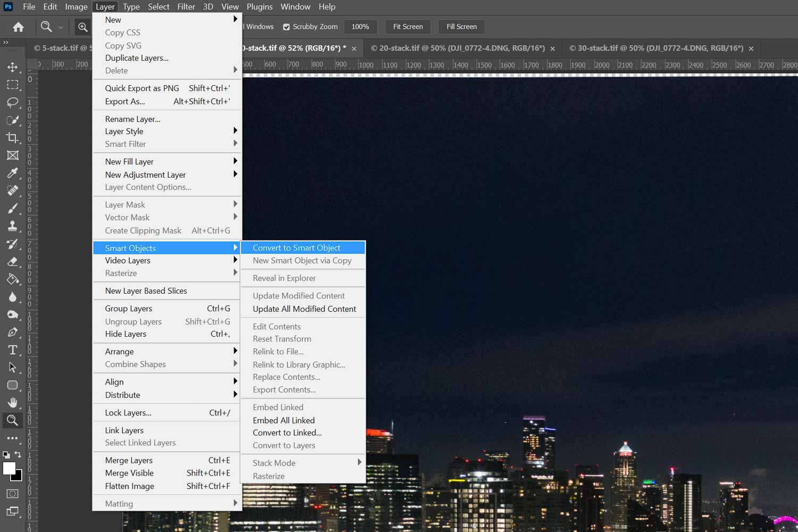Image resolution: width=798 pixels, height=532 pixels.
Task: Choose Merge Visible
Action: click(x=167, y=473)
